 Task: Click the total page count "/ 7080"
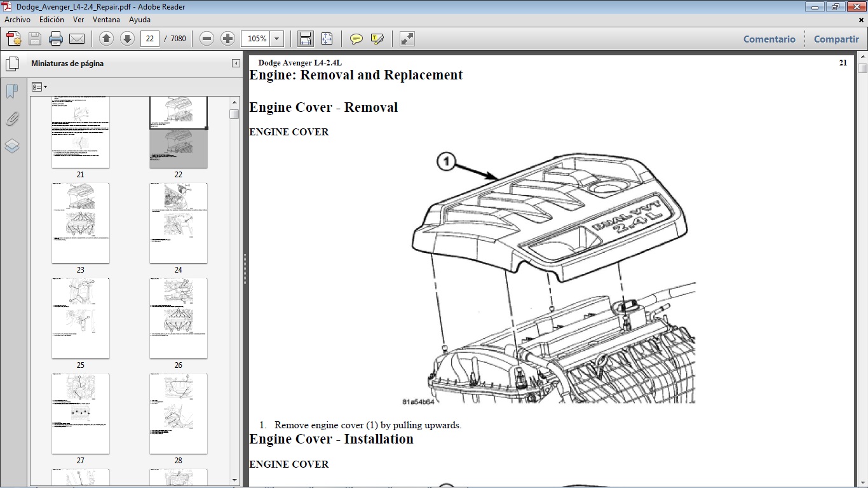tap(175, 39)
